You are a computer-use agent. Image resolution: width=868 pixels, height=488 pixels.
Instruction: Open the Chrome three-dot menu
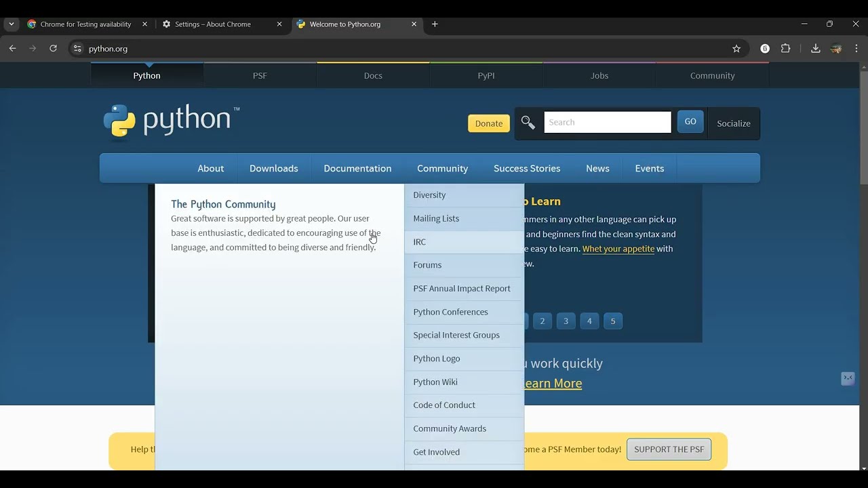856,48
